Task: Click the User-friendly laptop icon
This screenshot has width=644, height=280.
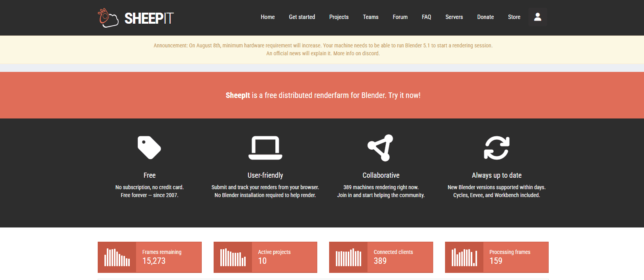Action: click(x=265, y=148)
